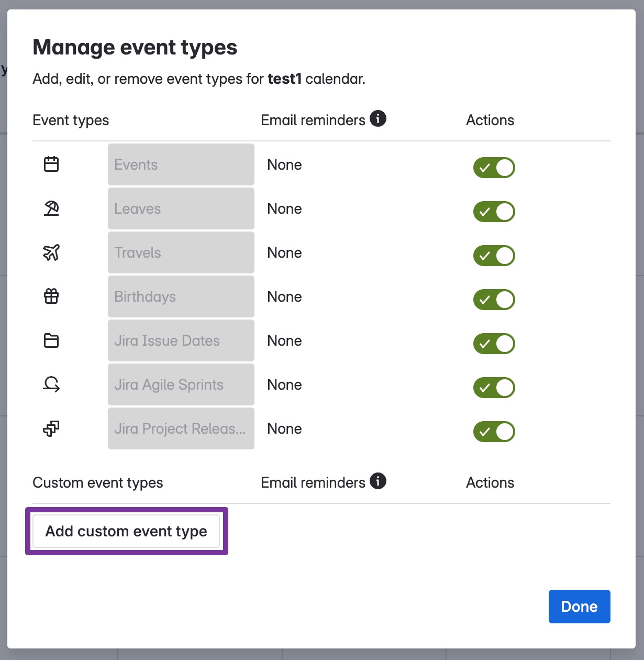Click the sprint loop icon for Jira Agile Sprints
The image size is (644, 660).
point(51,384)
